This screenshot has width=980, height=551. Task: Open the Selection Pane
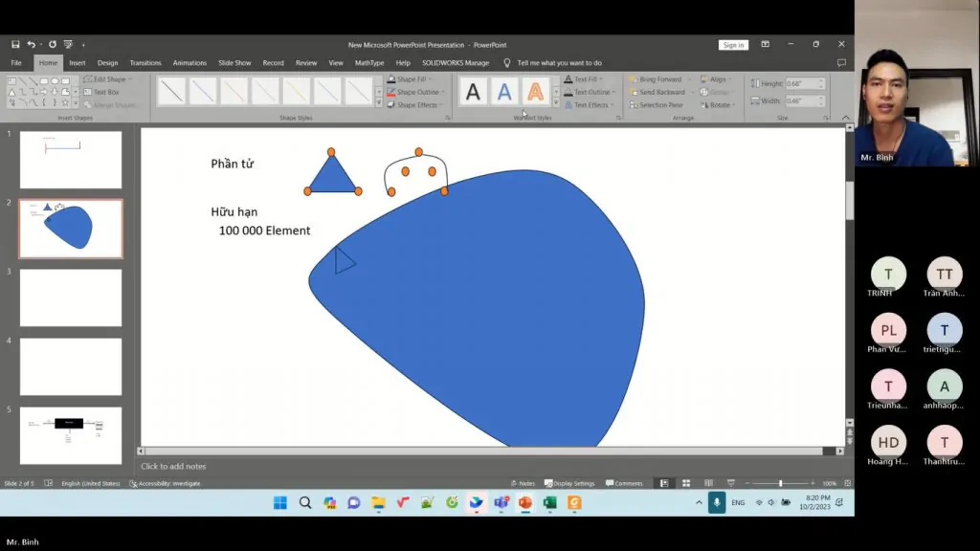click(657, 105)
